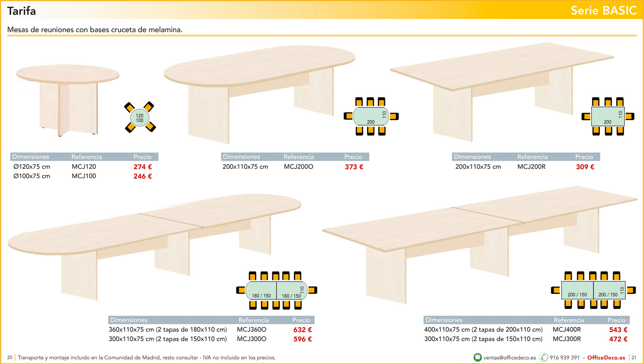Click the Tarifa page title
This screenshot has width=644, height=364.
pyautogui.click(x=21, y=11)
